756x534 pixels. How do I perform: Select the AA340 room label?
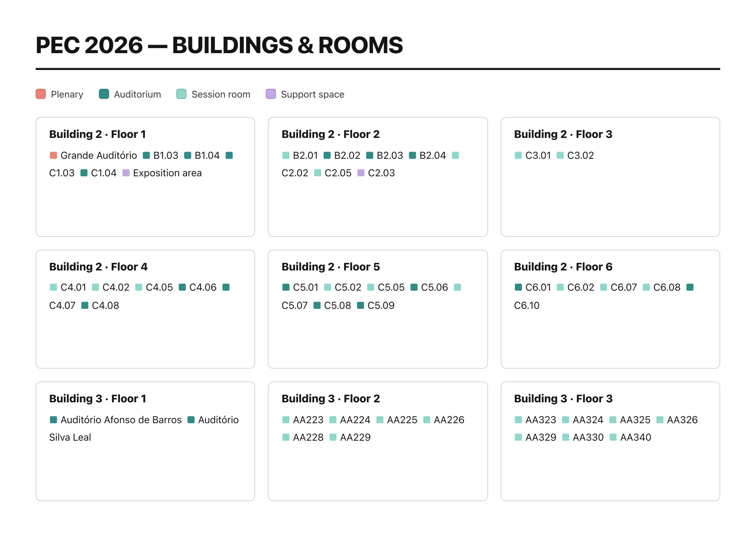[636, 437]
